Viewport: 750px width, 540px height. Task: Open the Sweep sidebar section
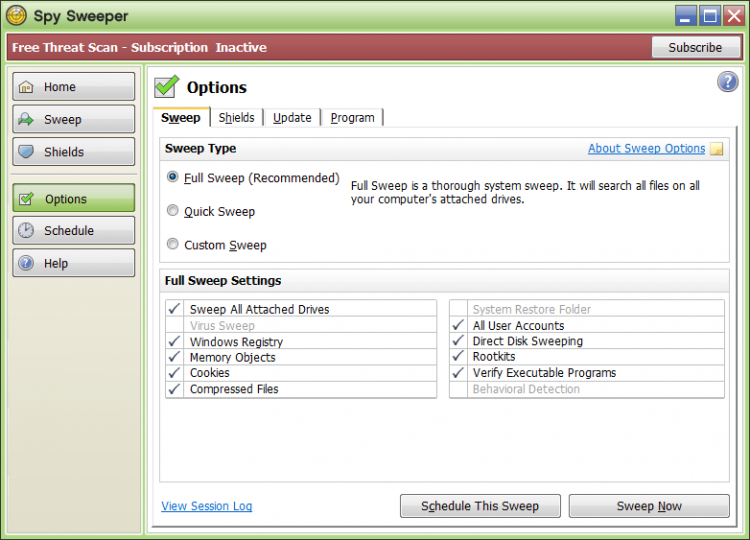click(74, 119)
